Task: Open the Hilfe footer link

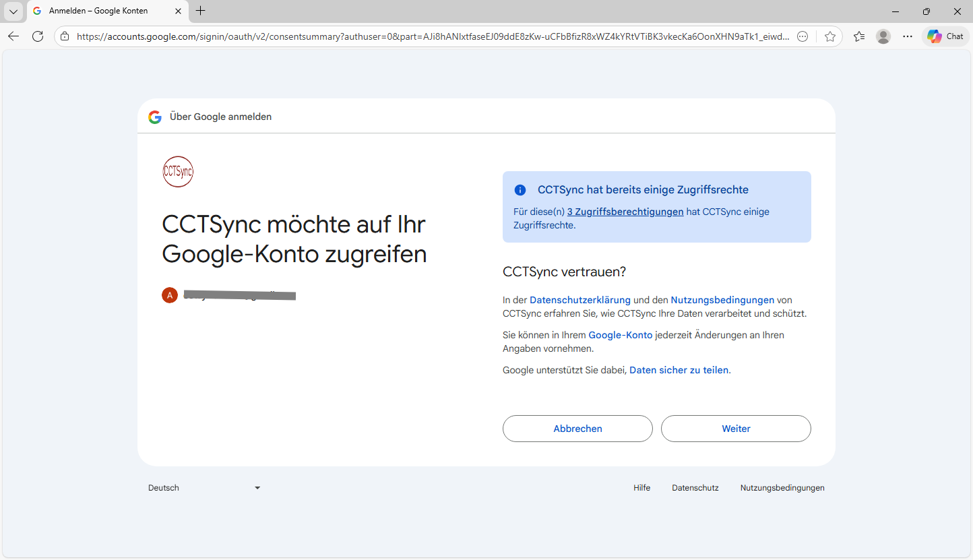Action: tap(641, 488)
